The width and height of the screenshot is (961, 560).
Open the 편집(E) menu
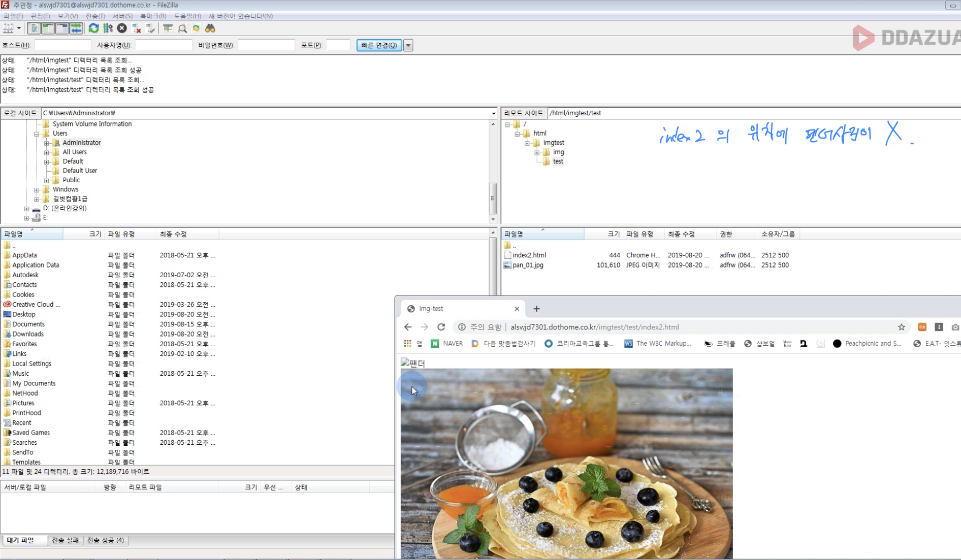click(x=41, y=16)
